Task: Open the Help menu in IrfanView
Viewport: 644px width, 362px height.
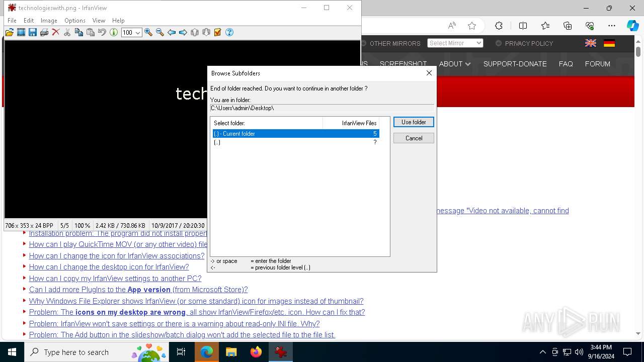Action: tap(118, 21)
